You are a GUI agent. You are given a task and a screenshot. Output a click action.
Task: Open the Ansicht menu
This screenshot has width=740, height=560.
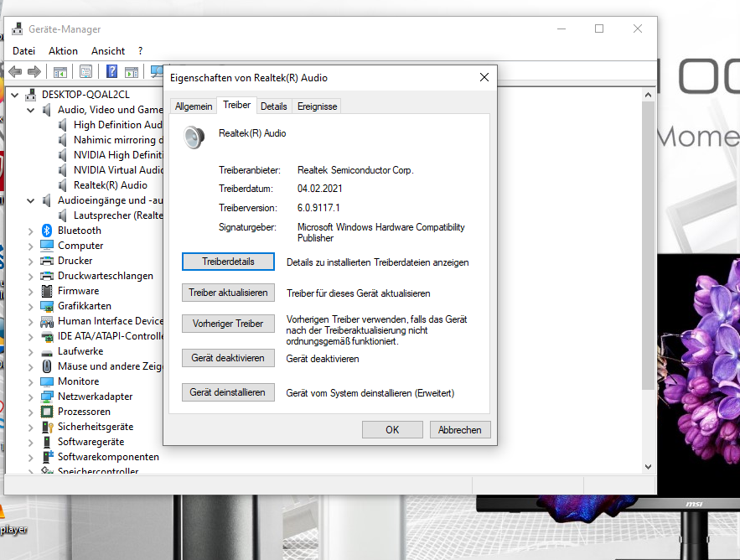click(108, 51)
